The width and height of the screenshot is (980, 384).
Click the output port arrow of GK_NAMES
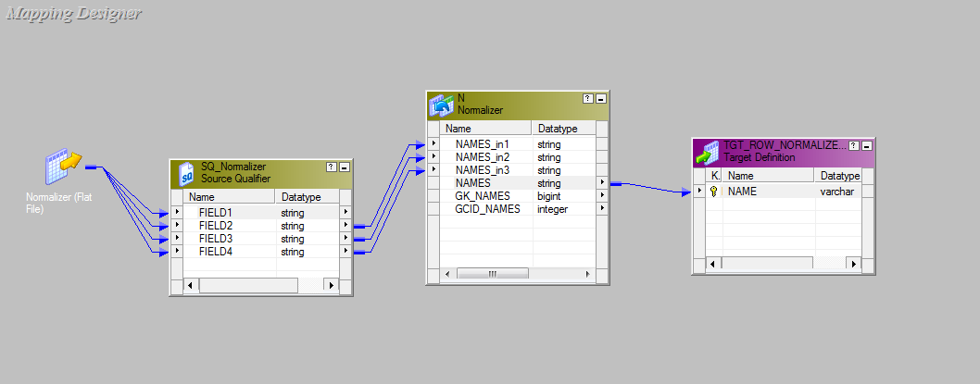click(x=602, y=196)
